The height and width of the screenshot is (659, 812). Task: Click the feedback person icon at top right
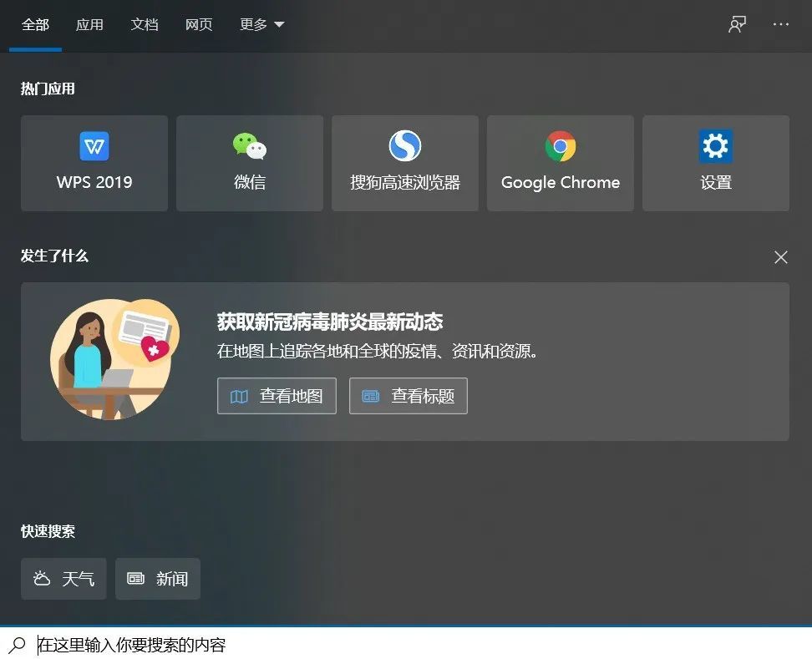pos(737,24)
